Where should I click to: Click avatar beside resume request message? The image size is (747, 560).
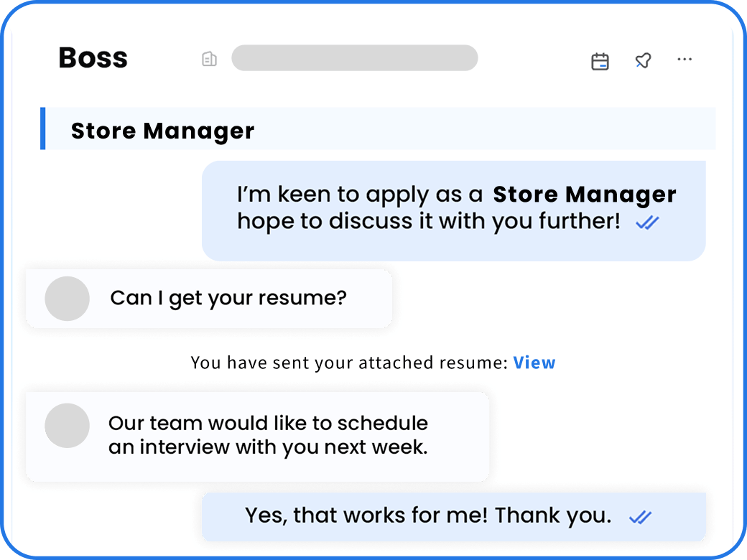click(68, 299)
